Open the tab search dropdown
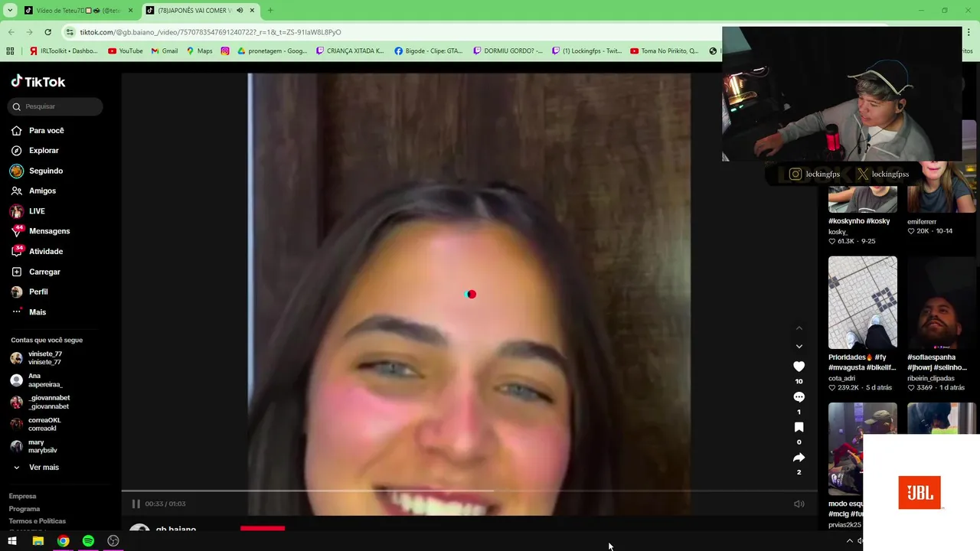 coord(10,11)
